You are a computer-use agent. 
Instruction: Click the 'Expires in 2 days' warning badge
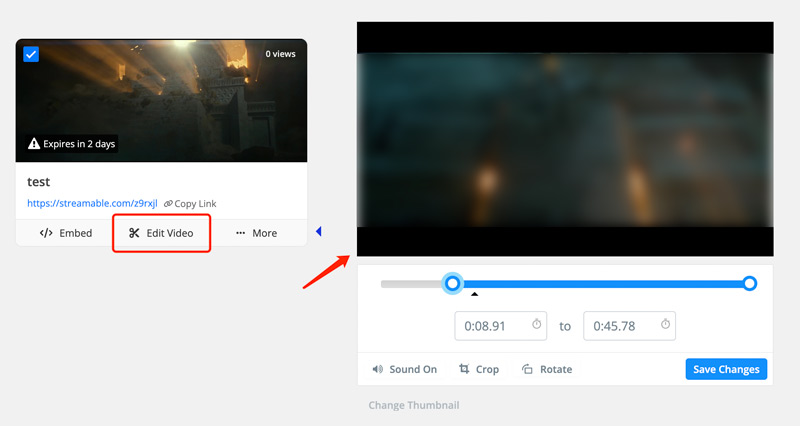72,143
